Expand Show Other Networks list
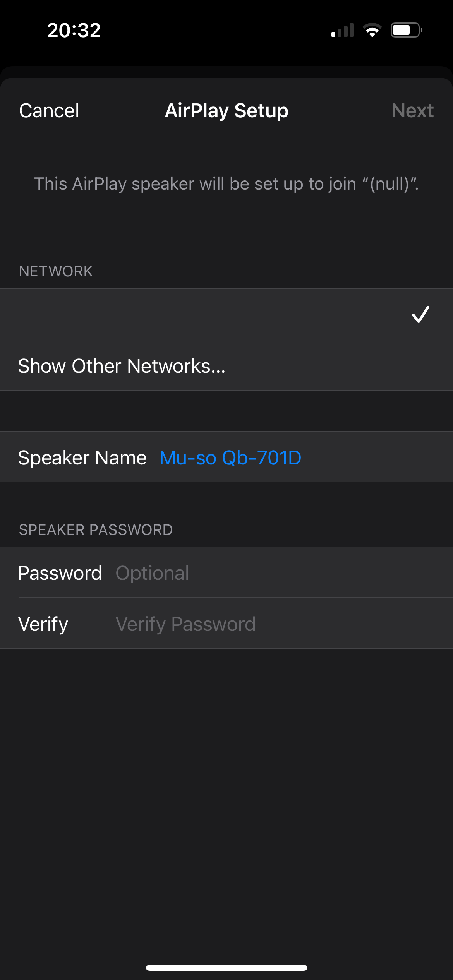Image resolution: width=453 pixels, height=980 pixels. [122, 366]
